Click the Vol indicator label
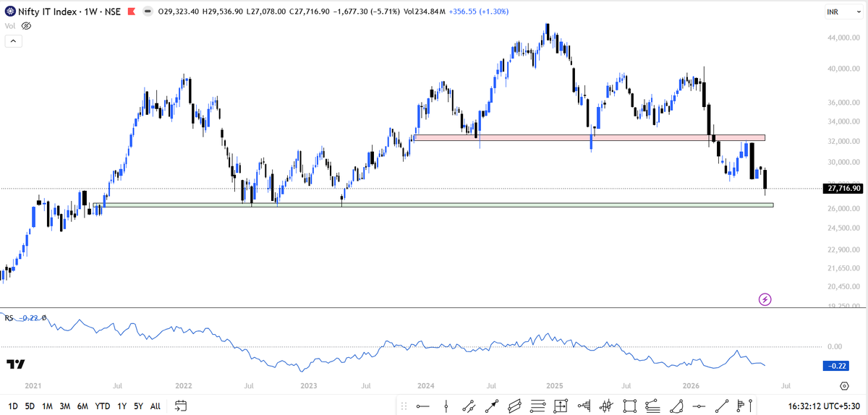Image resolution: width=868 pixels, height=415 pixels. [10, 25]
